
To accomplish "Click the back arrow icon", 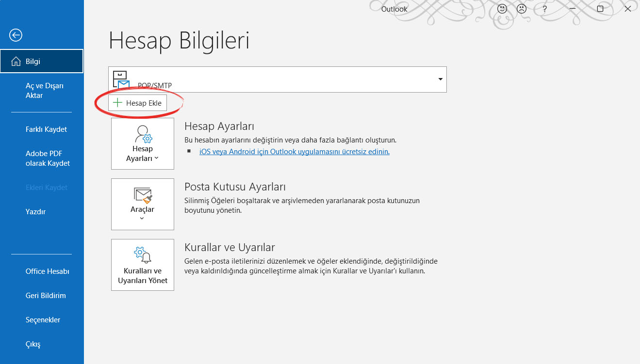I will point(16,35).
